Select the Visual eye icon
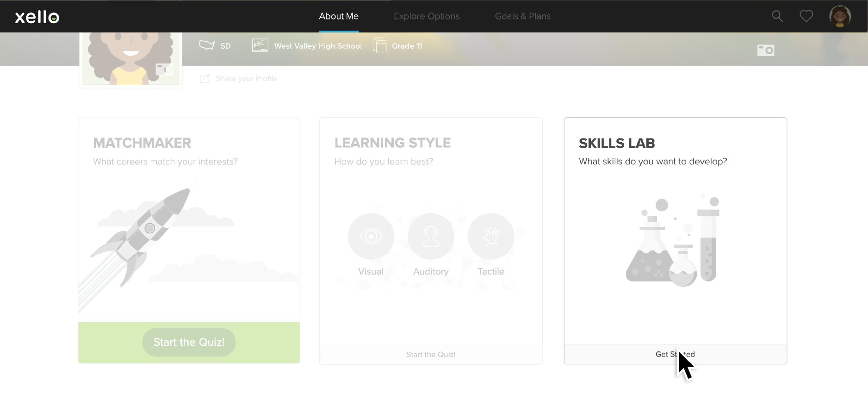Screen dimensions: 868x420 click(371, 236)
